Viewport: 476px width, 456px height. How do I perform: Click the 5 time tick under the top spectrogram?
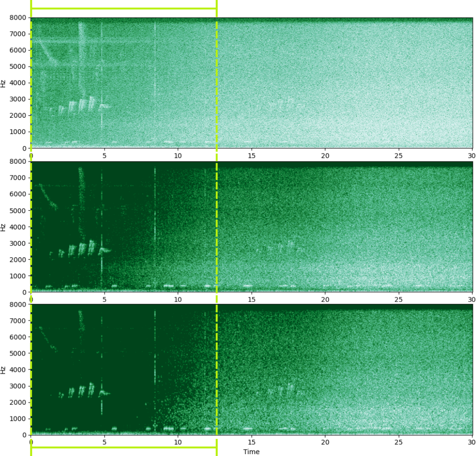point(105,156)
